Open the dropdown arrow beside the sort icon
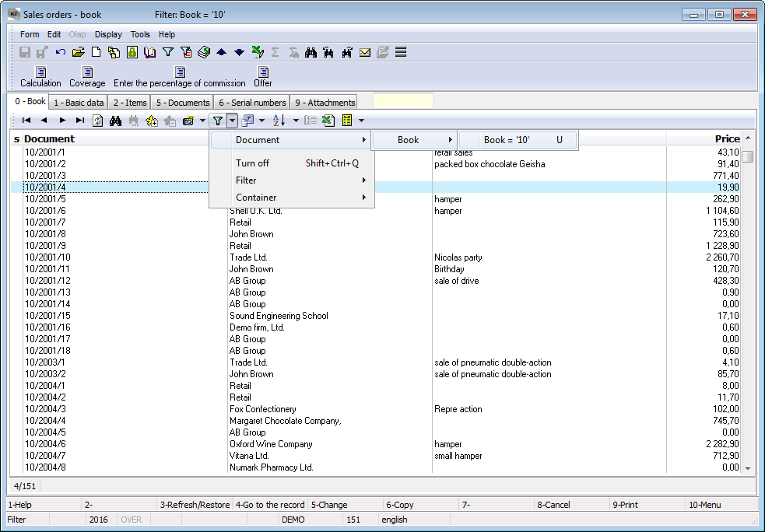This screenshot has height=532, width=765. click(x=296, y=121)
